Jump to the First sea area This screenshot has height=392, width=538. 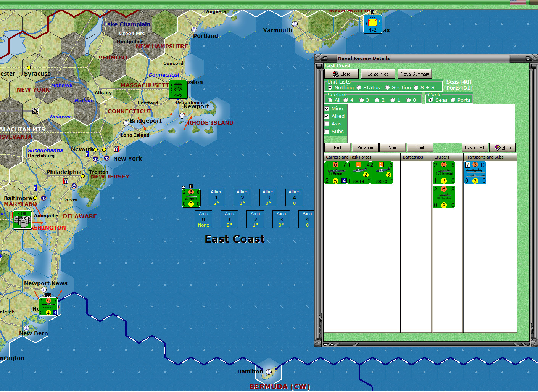[x=338, y=148]
